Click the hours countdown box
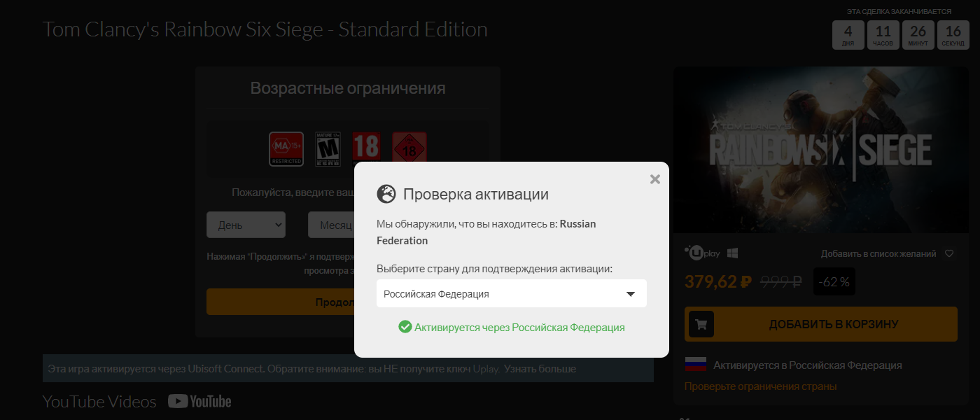 [883, 35]
